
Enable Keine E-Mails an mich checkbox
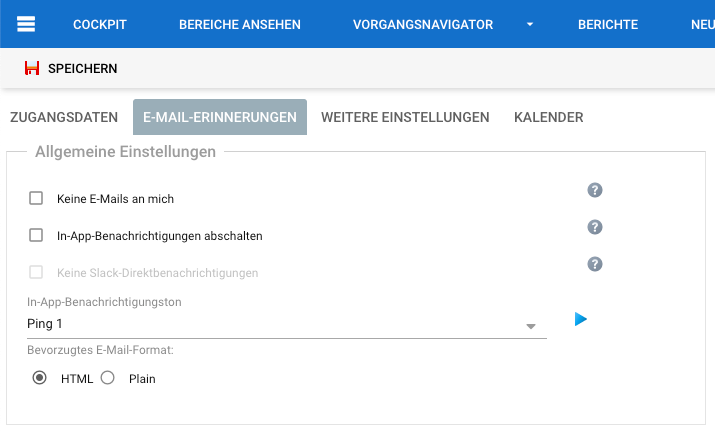(x=36, y=199)
